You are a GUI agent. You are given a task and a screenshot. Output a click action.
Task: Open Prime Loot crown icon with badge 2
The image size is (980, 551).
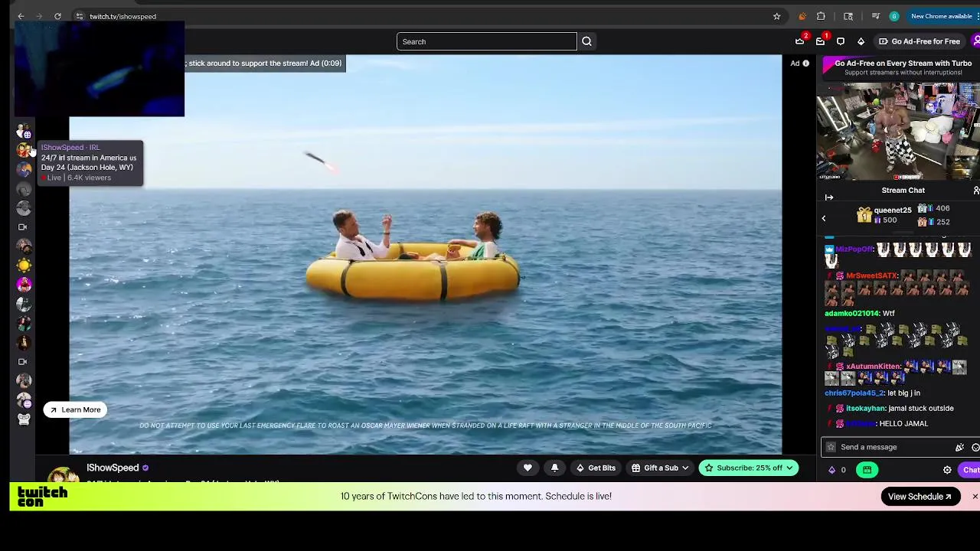pos(800,41)
